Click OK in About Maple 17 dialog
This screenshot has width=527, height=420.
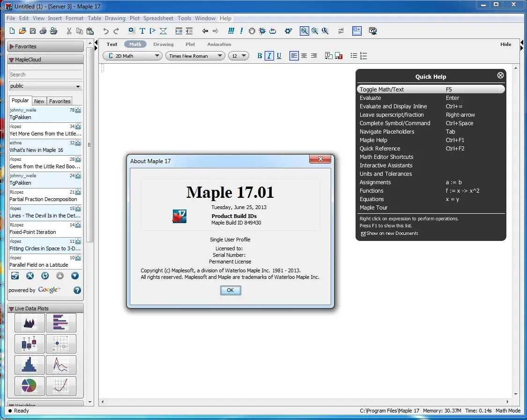click(x=230, y=290)
